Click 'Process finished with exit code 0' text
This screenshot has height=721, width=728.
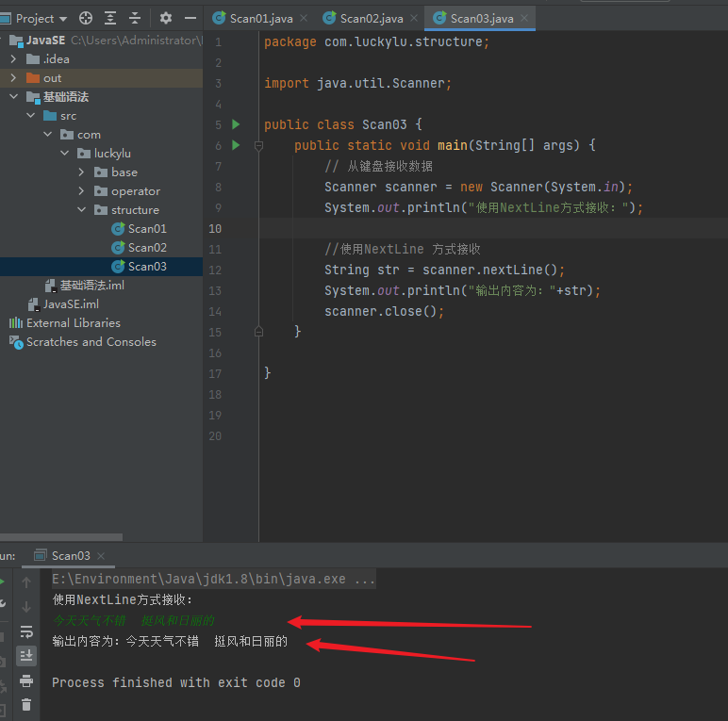coord(176,682)
